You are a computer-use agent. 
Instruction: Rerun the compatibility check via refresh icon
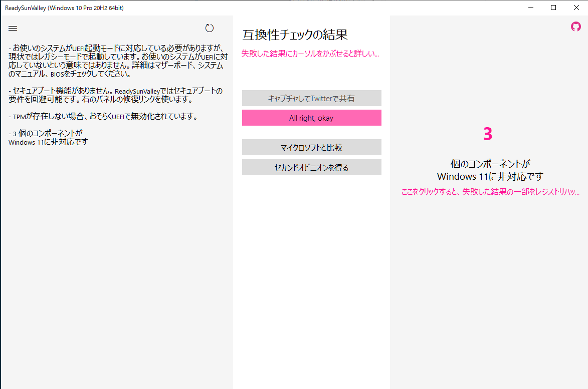pos(210,28)
